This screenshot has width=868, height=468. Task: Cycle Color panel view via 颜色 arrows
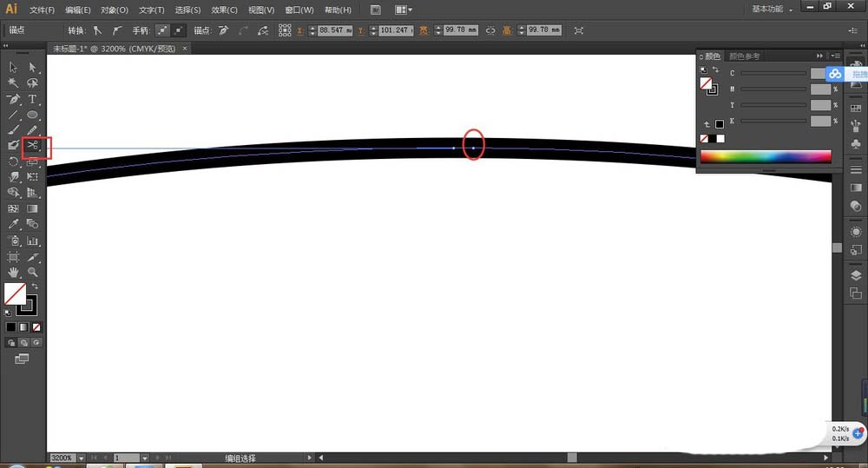pos(700,56)
